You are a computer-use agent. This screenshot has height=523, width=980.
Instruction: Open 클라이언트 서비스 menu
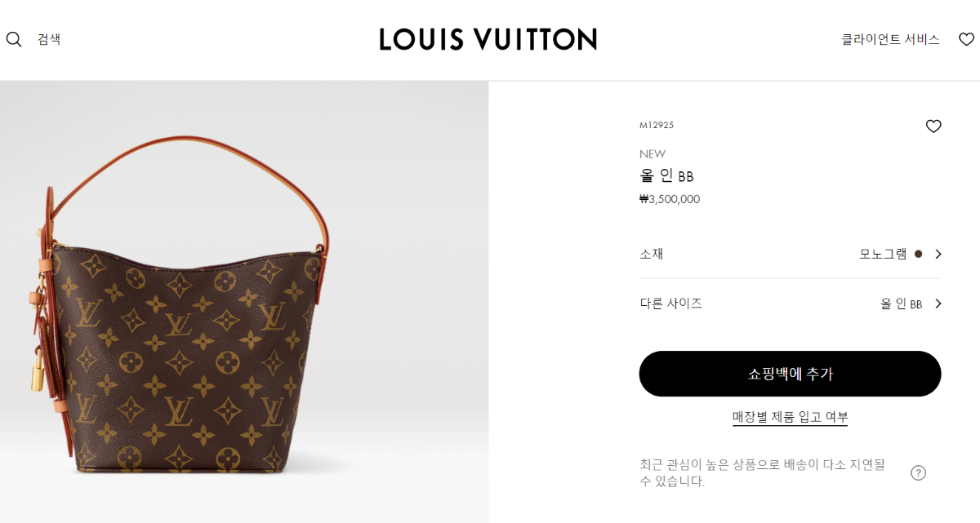[x=890, y=39]
